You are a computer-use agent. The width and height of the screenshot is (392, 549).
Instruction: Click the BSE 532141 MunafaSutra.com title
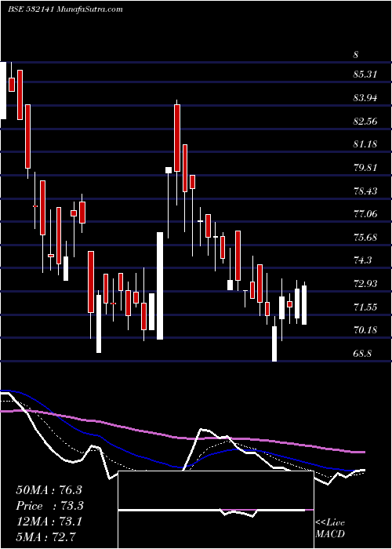point(65,9)
